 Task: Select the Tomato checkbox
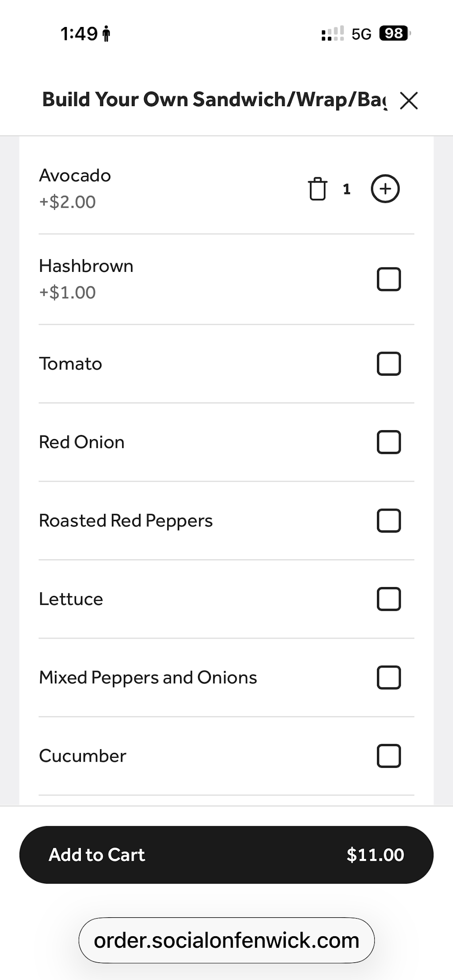point(389,363)
